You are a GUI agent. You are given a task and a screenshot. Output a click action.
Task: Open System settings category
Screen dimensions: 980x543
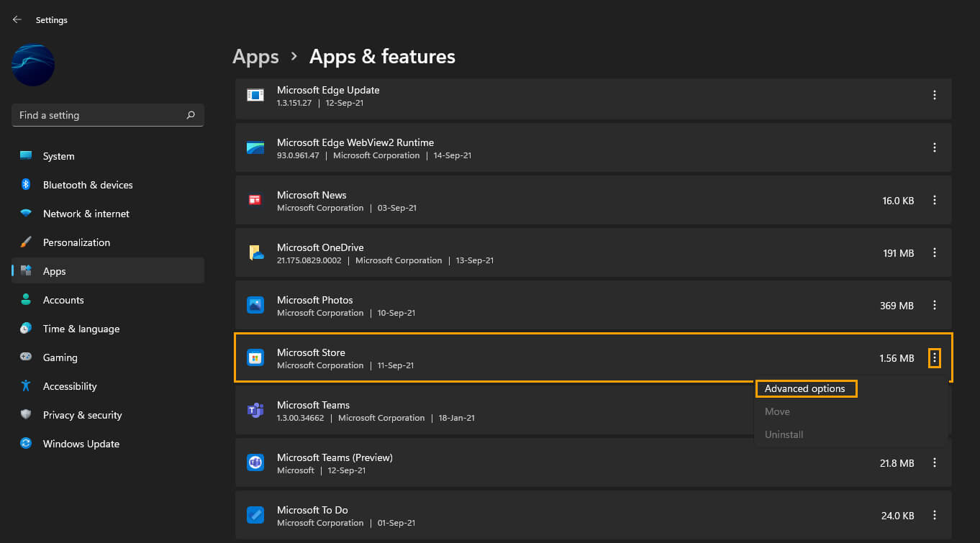point(108,156)
